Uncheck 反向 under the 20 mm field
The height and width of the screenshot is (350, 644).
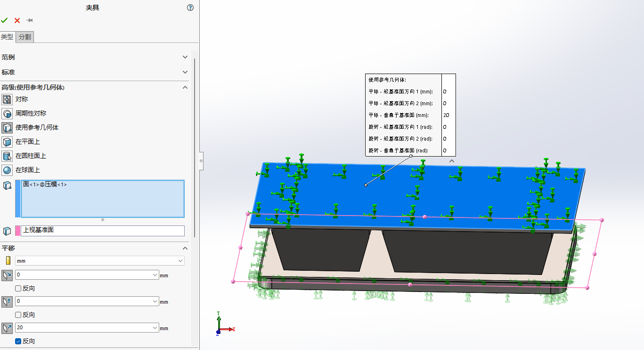18,341
